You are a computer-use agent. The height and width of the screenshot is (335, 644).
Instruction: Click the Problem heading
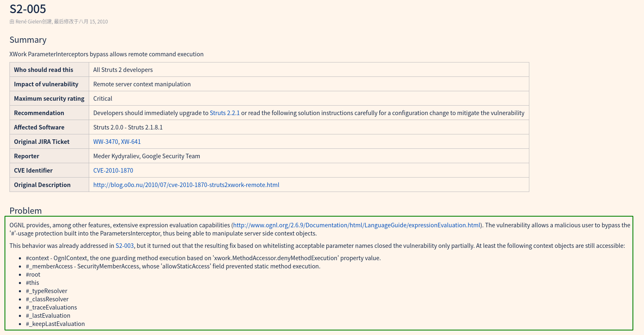point(25,211)
